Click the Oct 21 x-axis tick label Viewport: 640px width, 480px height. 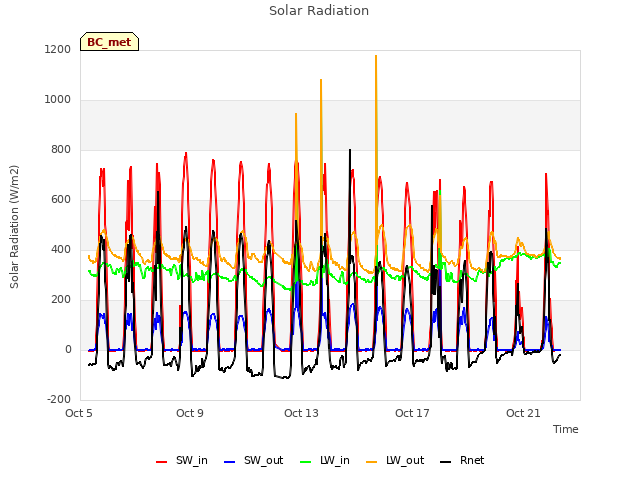click(x=523, y=413)
